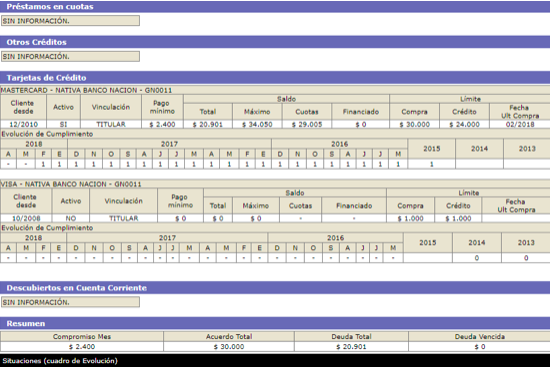This screenshot has height=367, width=550.
Task: Click the Mastercard 'Saldo' group header
Action: [x=286, y=99]
